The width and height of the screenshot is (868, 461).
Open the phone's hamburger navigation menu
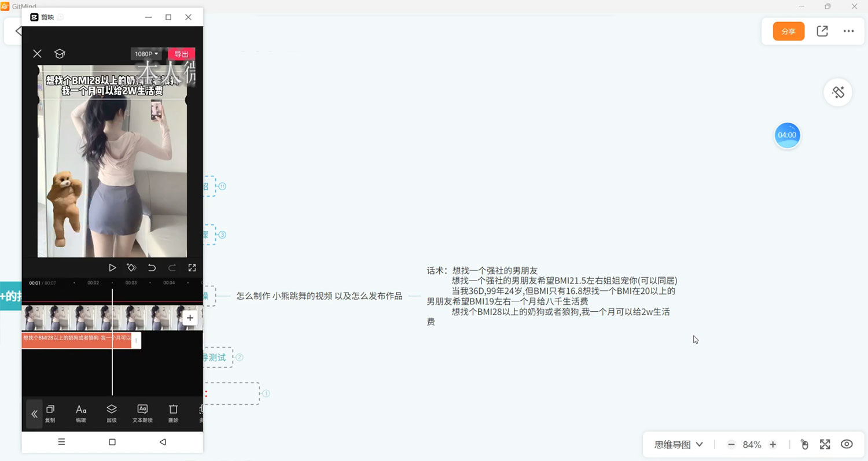[x=61, y=441]
